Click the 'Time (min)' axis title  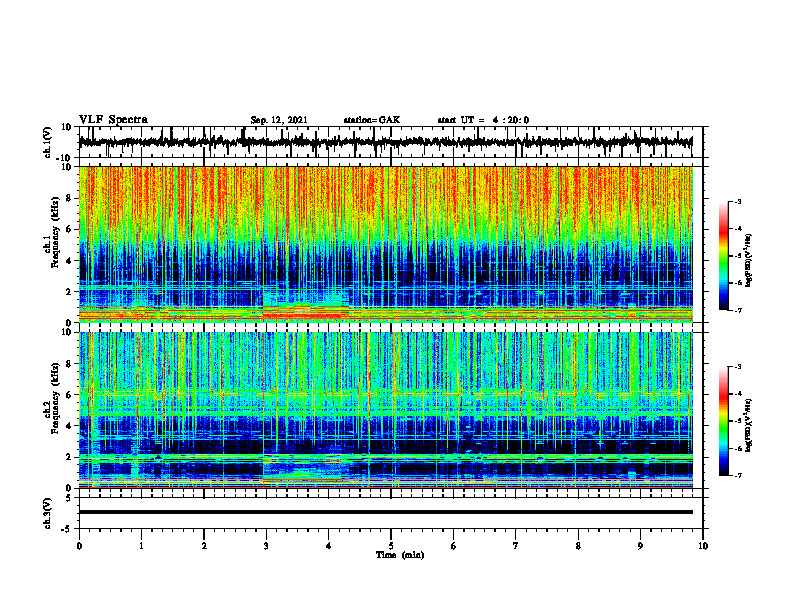click(x=400, y=555)
